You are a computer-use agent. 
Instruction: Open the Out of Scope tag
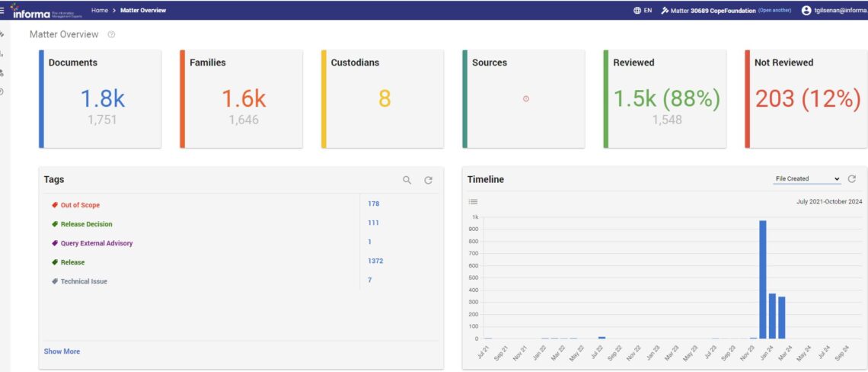click(x=80, y=205)
